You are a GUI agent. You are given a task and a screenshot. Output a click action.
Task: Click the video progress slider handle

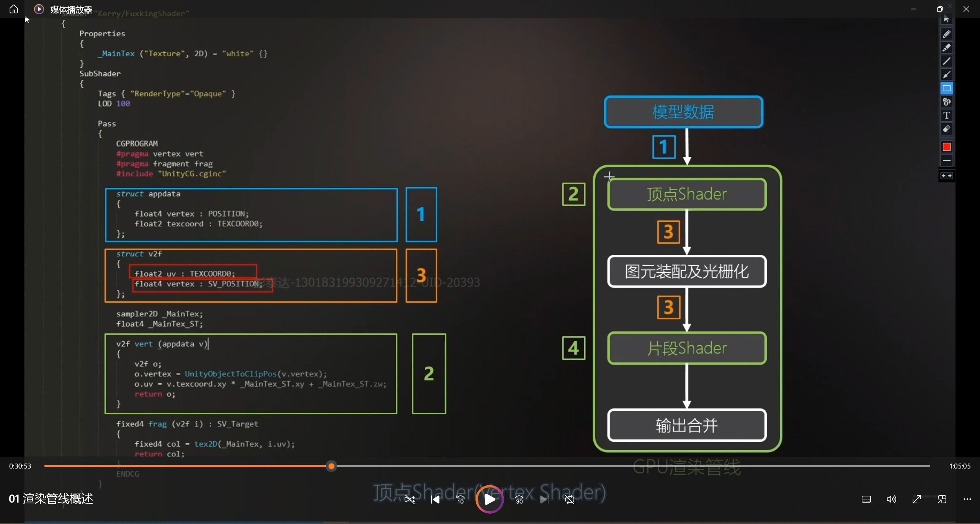(332, 466)
